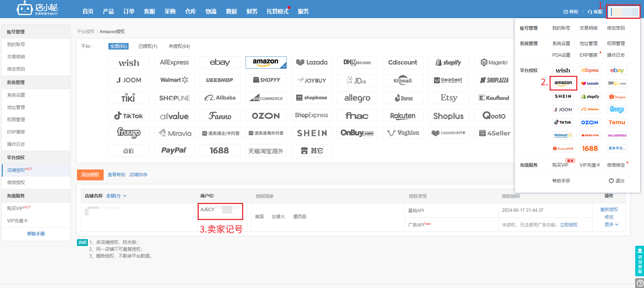Select the Cdiscount platform logo
Screen dimensions: 644x288
click(x=403, y=63)
